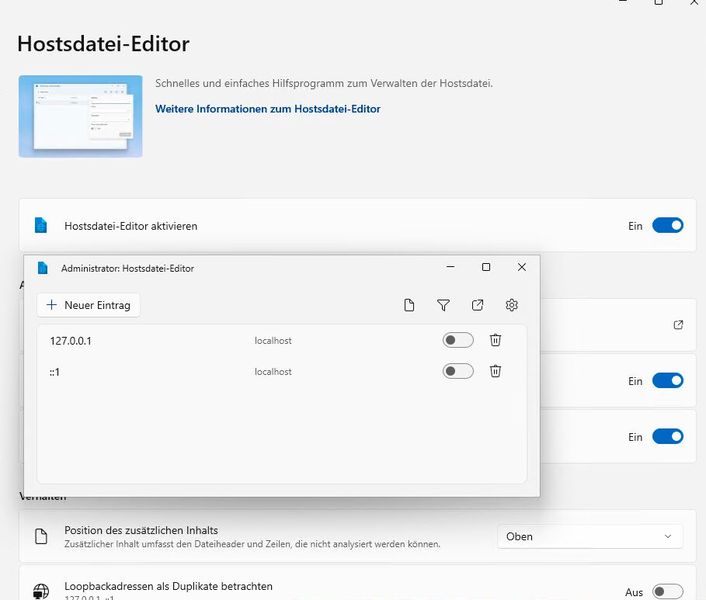Toggle the switch directly below the launch icon
Image resolution: width=706 pixels, height=600 pixels.
pyautogui.click(x=668, y=381)
